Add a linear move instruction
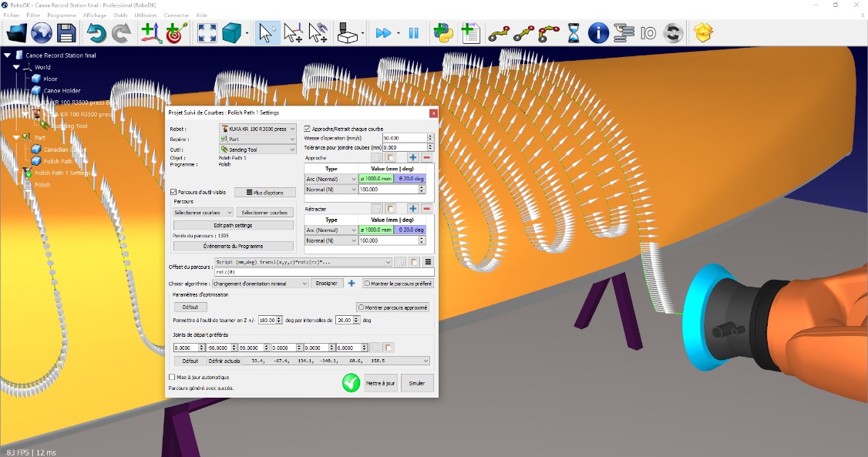 523,34
